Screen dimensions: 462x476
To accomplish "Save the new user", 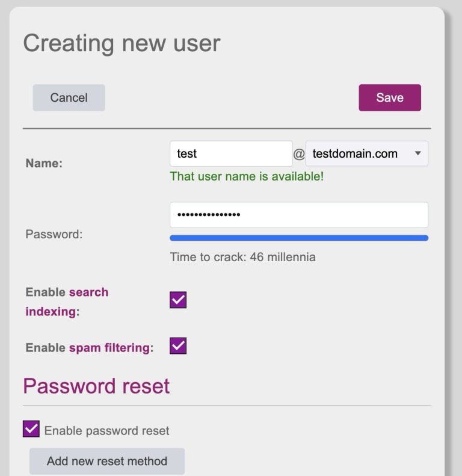I will 390,97.
